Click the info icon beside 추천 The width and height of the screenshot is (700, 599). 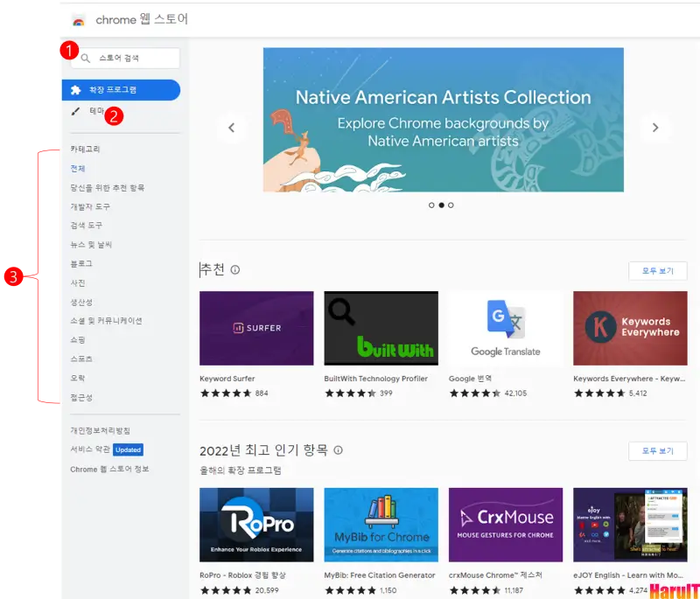(234, 270)
